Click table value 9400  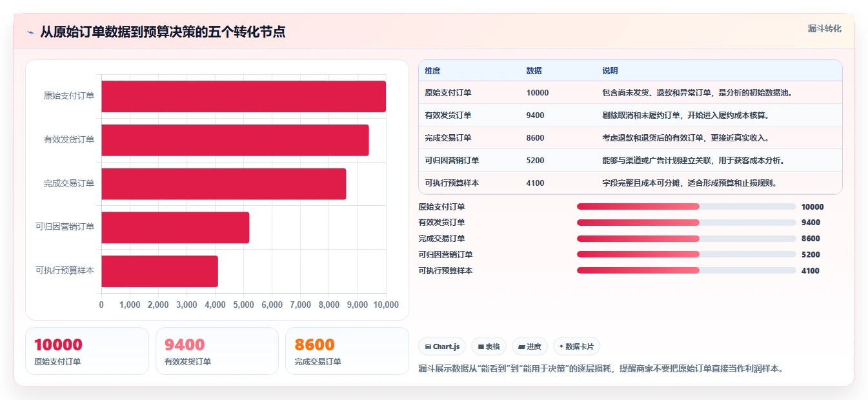tap(536, 115)
